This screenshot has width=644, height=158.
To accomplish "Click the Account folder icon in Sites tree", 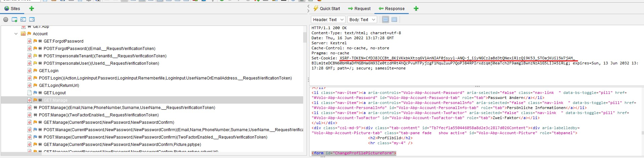I will (x=24, y=34).
